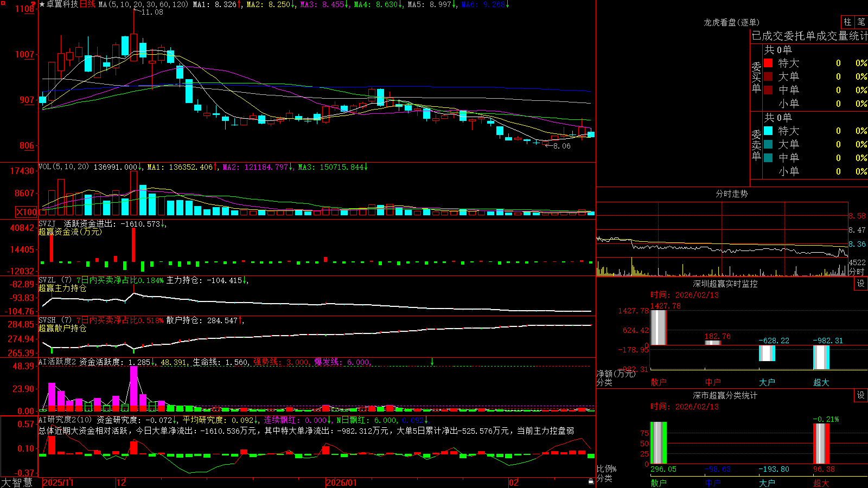Viewport: 868px width, 488px height.
Task: Select the 2026/01 timeline marker
Action: 341,483
